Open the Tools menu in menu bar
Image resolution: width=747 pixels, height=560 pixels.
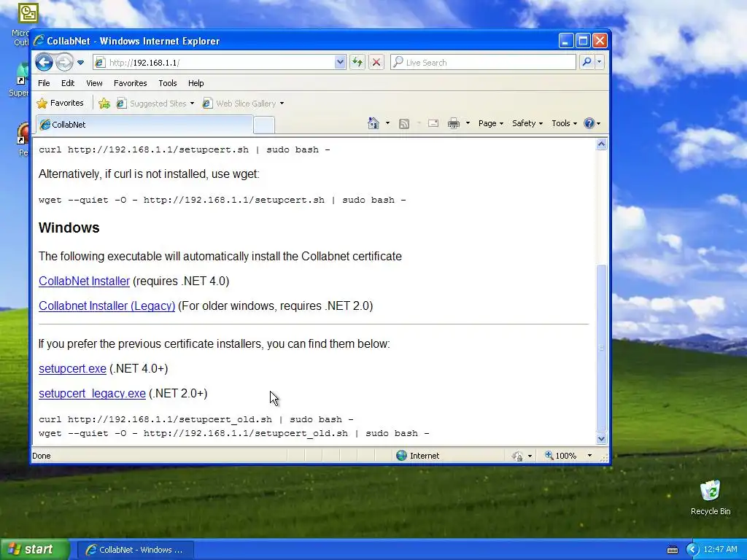(x=168, y=83)
